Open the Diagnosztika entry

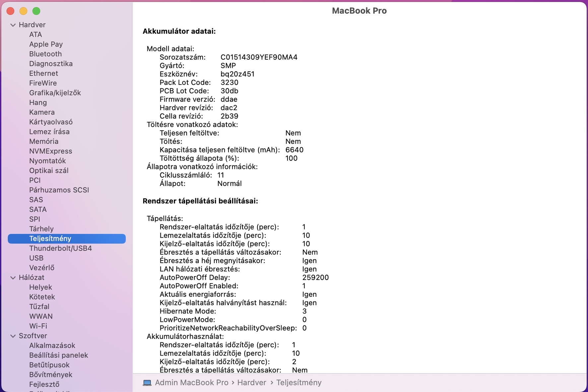click(51, 64)
